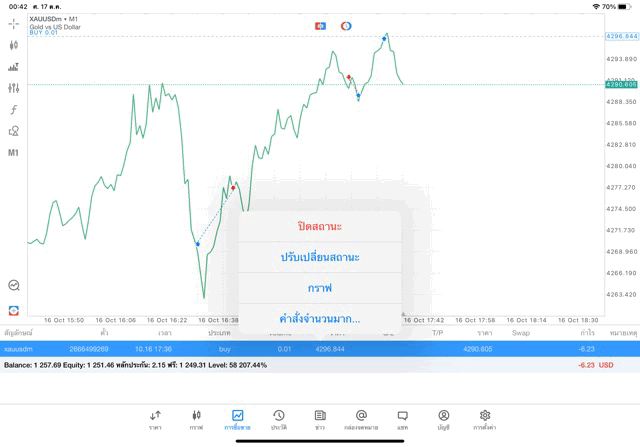Viewport: 640px width, 447px height.
Task: Open the drawing objects shapes icon
Action: [14, 131]
